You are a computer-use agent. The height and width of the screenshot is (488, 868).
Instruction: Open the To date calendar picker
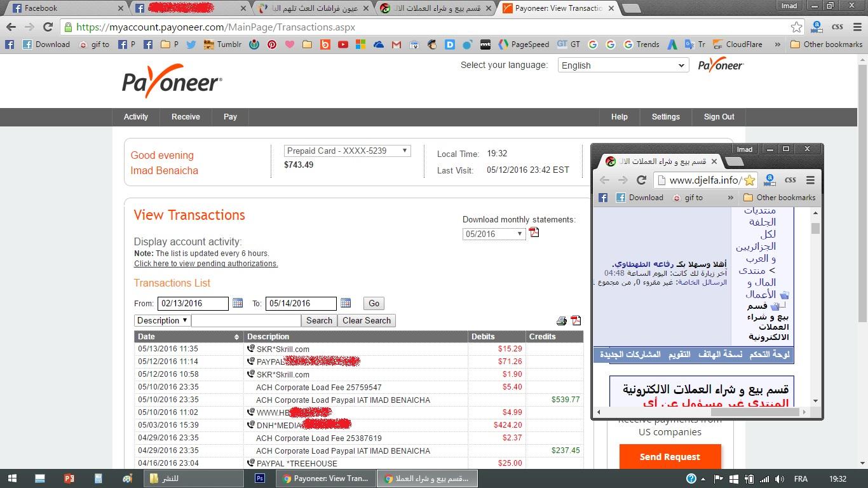[346, 303]
